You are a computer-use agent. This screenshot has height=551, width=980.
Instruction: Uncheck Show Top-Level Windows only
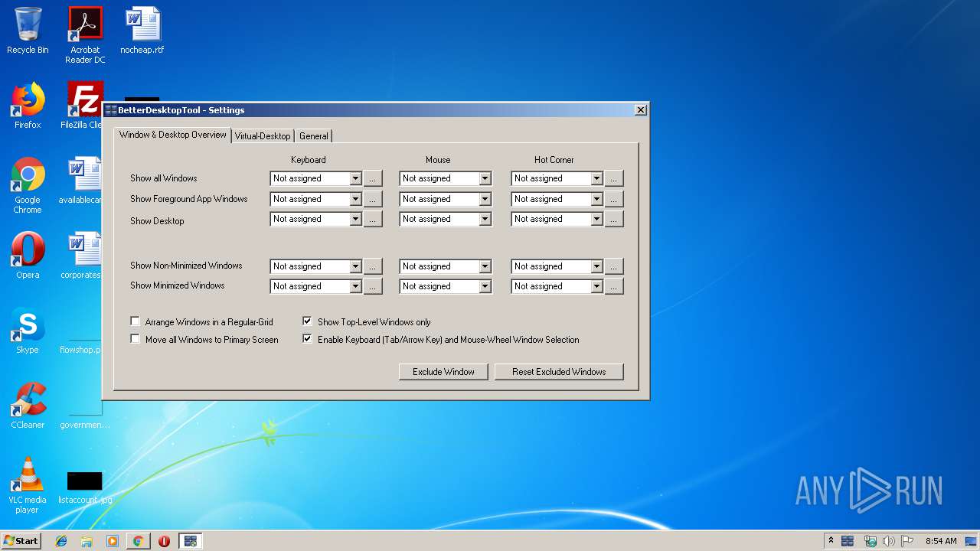click(307, 321)
